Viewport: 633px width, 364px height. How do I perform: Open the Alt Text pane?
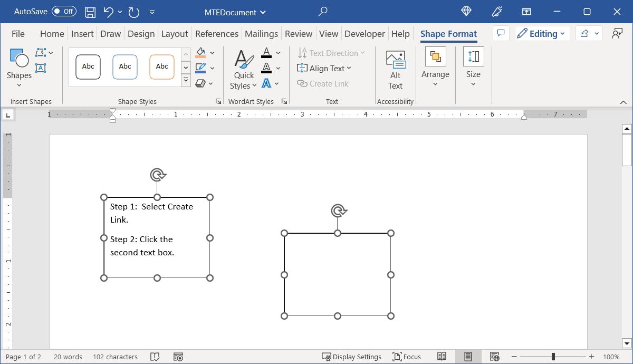pos(395,69)
